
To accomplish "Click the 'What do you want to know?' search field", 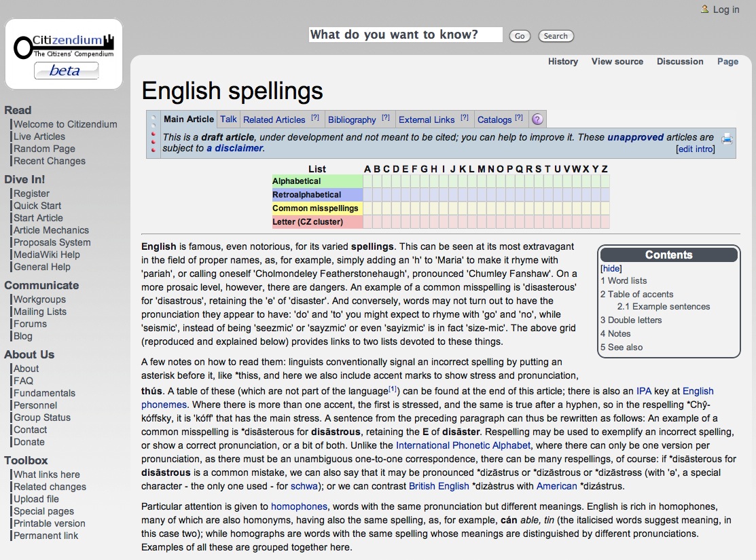I will [406, 35].
